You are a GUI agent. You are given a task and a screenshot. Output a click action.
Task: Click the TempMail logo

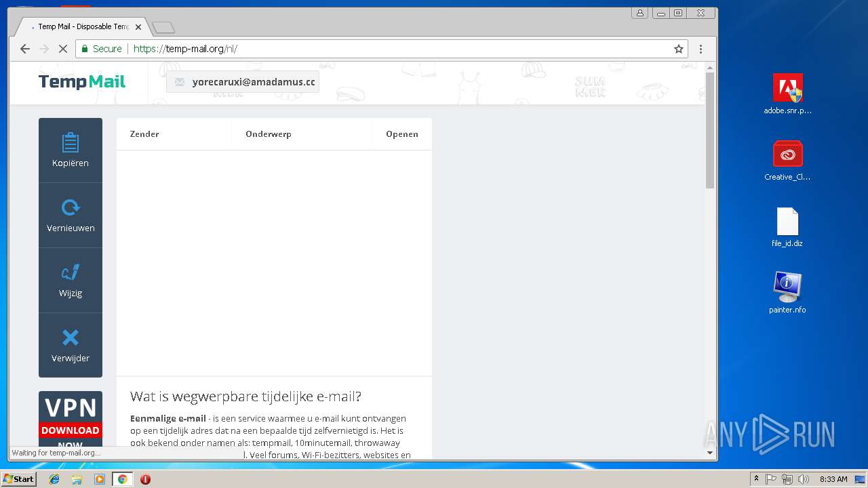82,82
